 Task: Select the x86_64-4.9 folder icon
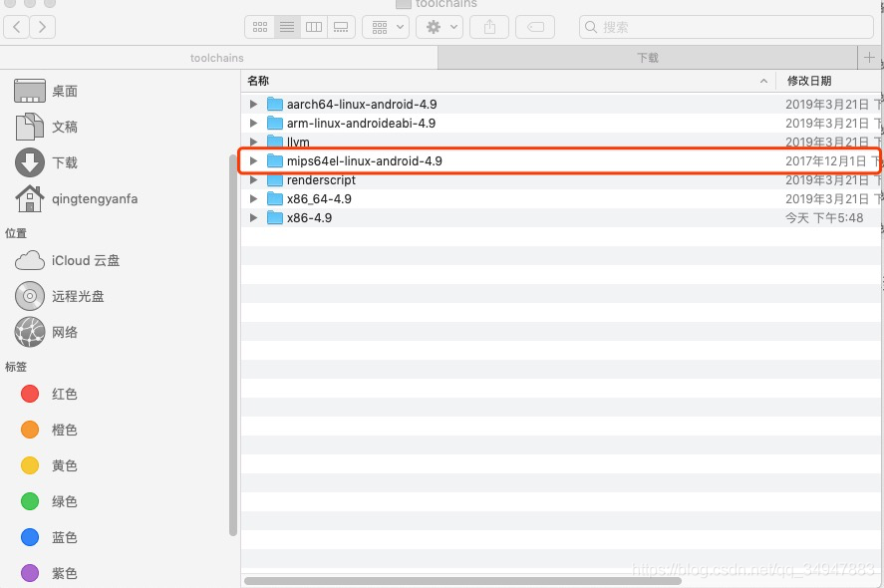[x=274, y=198]
